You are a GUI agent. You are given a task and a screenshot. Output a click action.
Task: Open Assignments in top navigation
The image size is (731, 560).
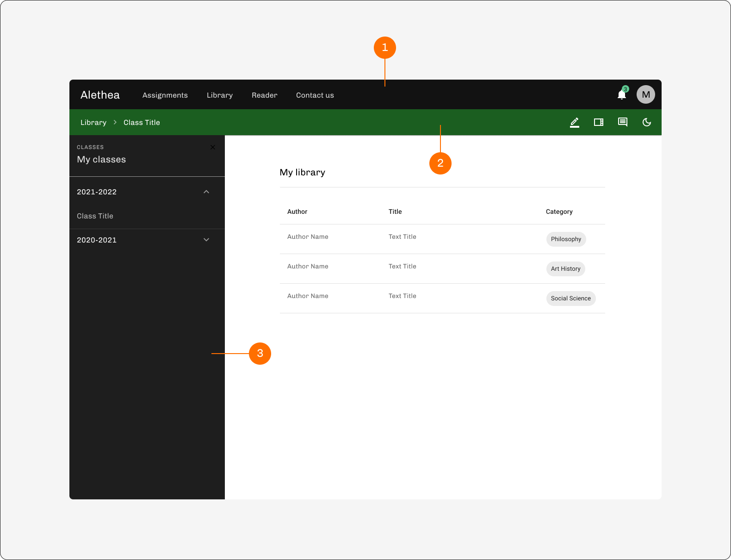165,95
